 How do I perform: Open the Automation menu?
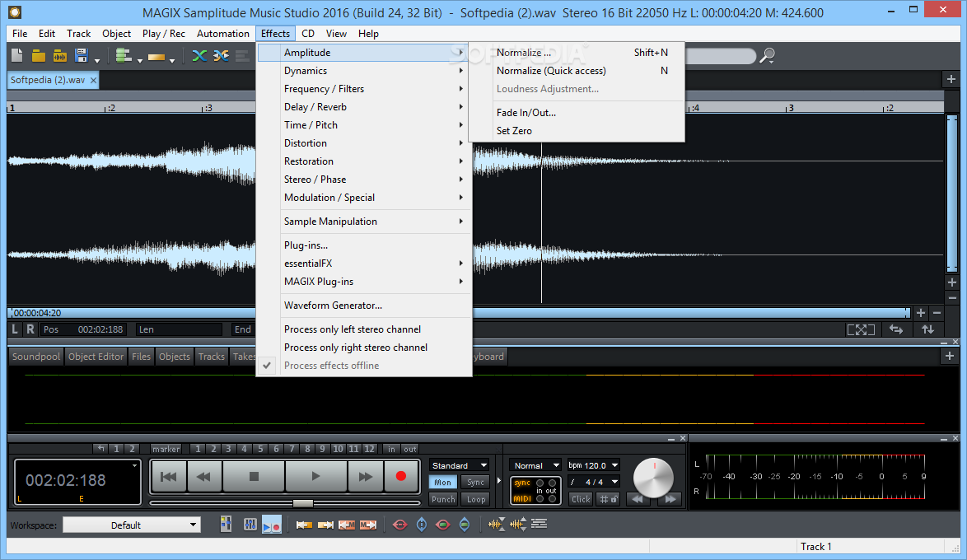(x=222, y=33)
